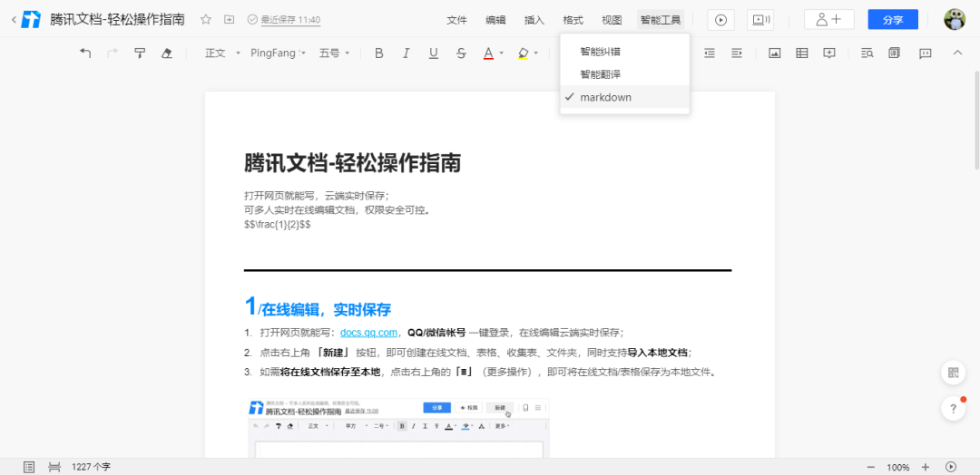This screenshot has height=475, width=980.
Task: Click the main title 腾讯文档-轻松操作指南 in document
Action: pyautogui.click(x=352, y=163)
